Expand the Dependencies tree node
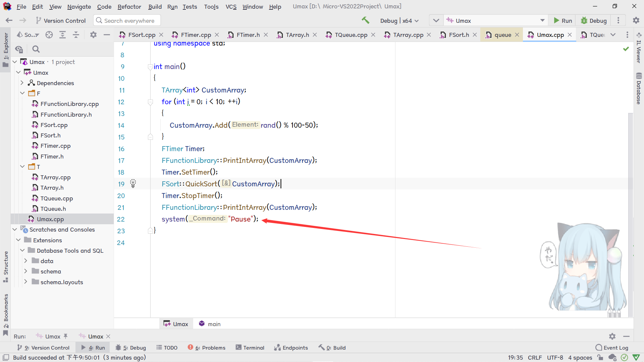The image size is (644, 362). [22, 83]
